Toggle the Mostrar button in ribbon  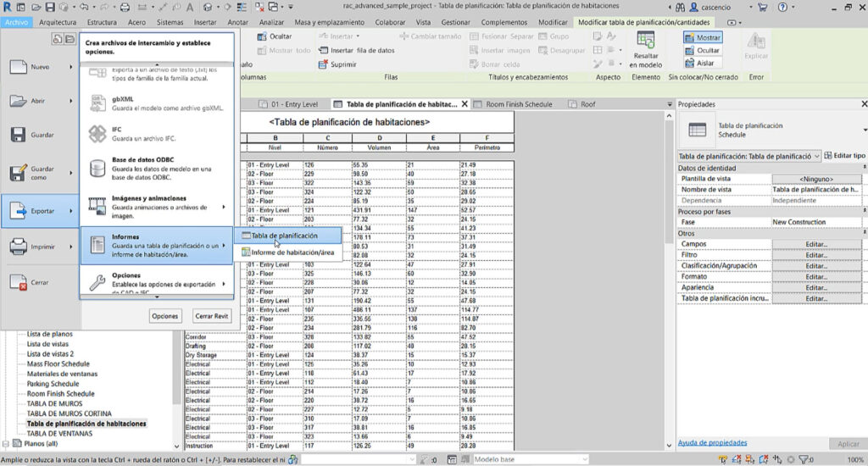click(702, 38)
